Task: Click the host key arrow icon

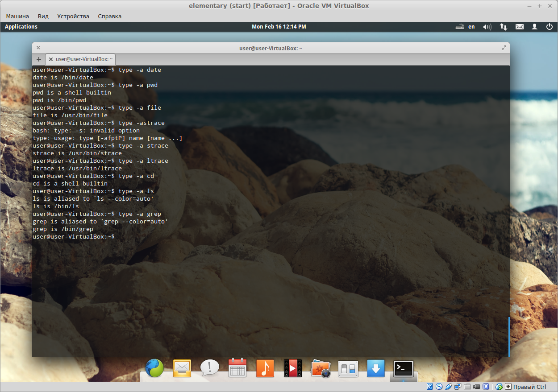Action: (x=508, y=387)
